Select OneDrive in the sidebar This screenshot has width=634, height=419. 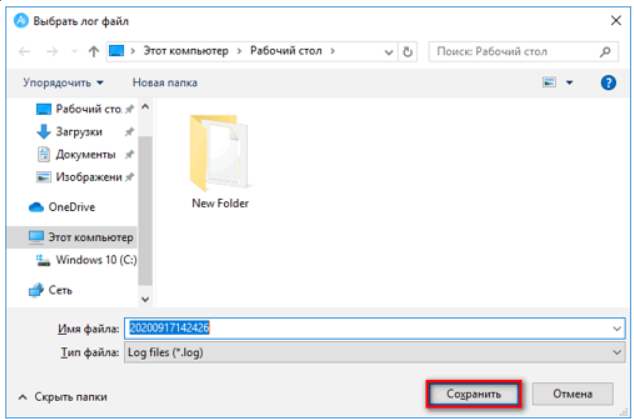(x=72, y=207)
